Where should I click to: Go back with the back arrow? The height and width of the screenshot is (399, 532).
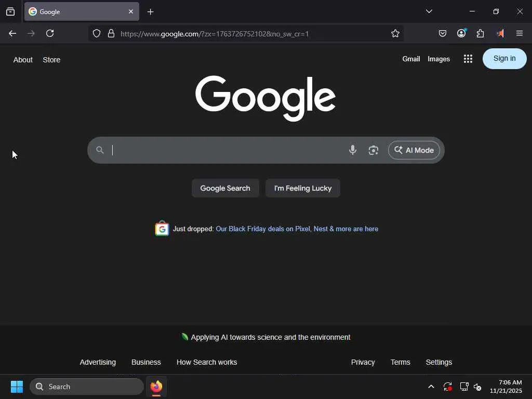(x=12, y=33)
